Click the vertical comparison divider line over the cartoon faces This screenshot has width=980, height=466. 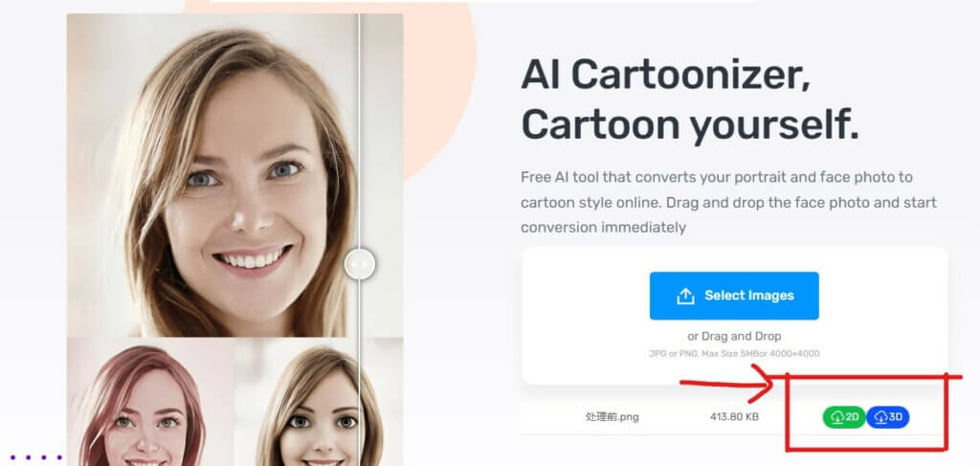[x=360, y=400]
